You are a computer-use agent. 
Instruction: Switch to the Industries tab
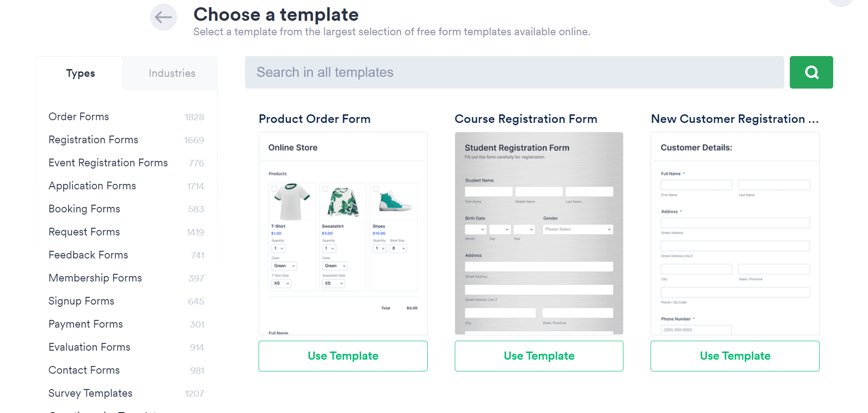(172, 73)
